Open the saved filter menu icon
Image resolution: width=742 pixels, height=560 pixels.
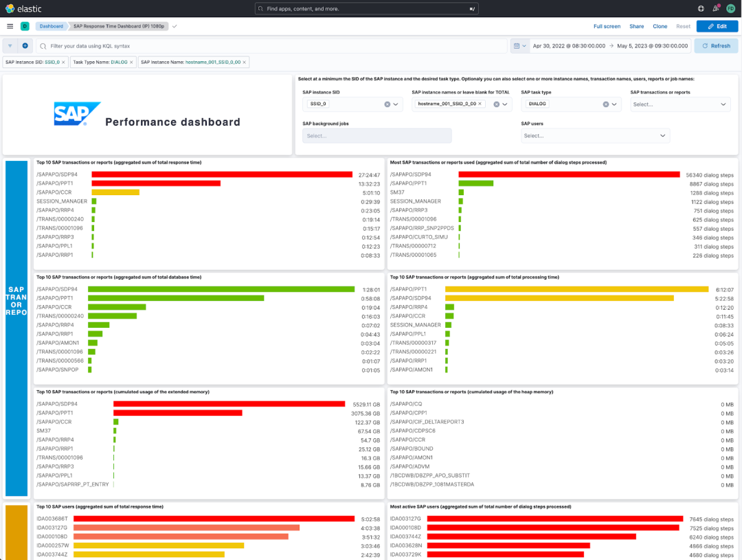coord(10,46)
